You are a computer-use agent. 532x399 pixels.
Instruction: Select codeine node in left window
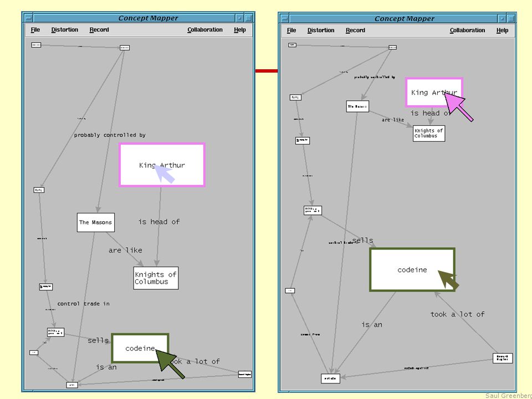(x=140, y=348)
